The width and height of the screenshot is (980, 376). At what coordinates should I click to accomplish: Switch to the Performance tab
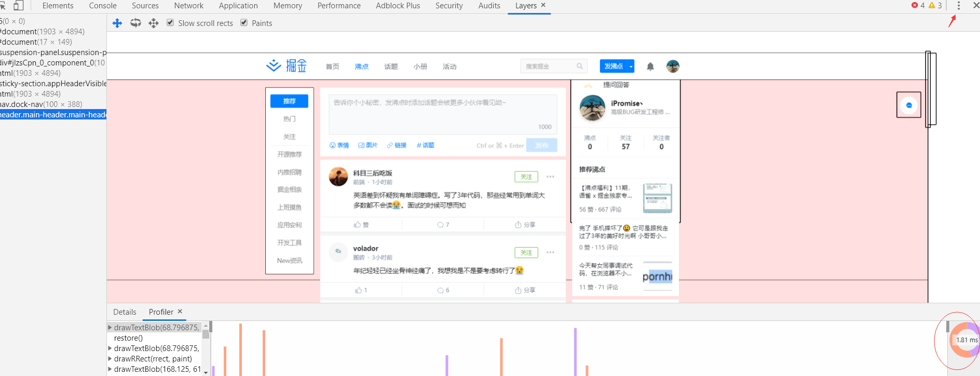click(339, 5)
